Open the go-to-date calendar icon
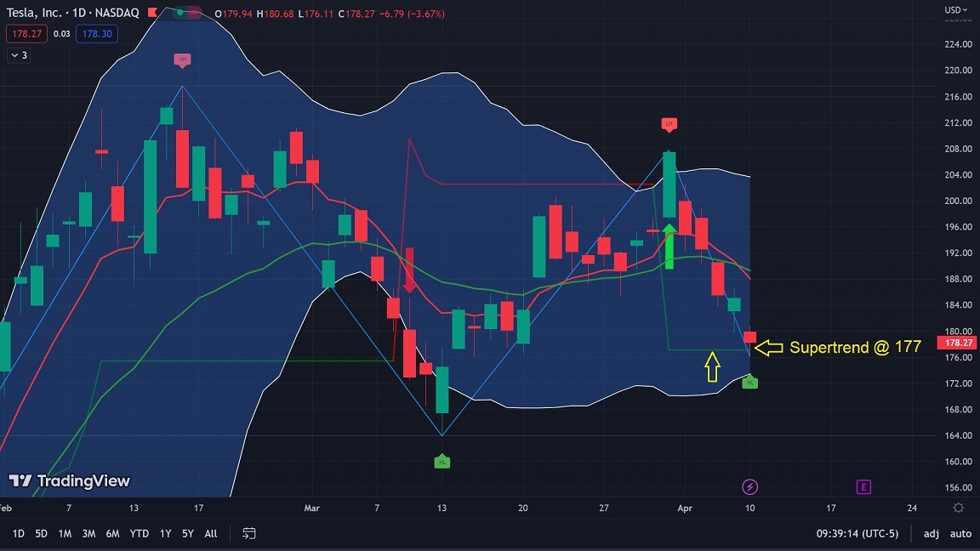Image resolution: width=980 pixels, height=551 pixels. 248,533
